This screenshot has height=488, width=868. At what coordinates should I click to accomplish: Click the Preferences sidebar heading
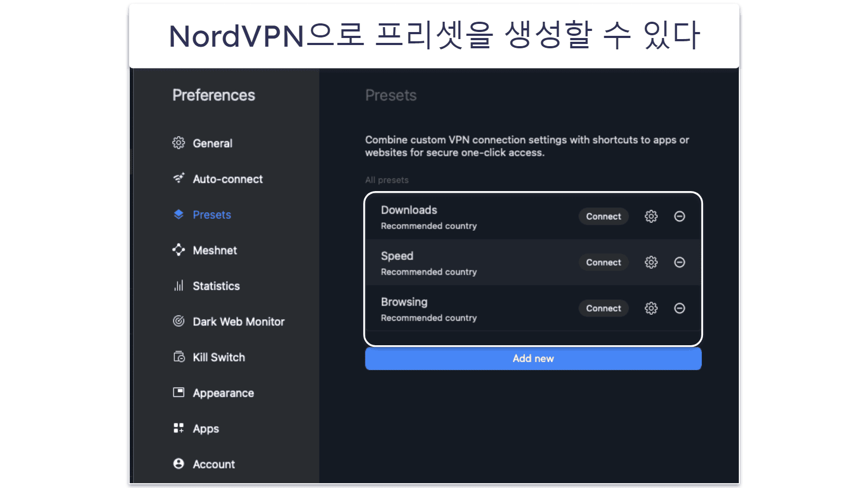point(213,96)
